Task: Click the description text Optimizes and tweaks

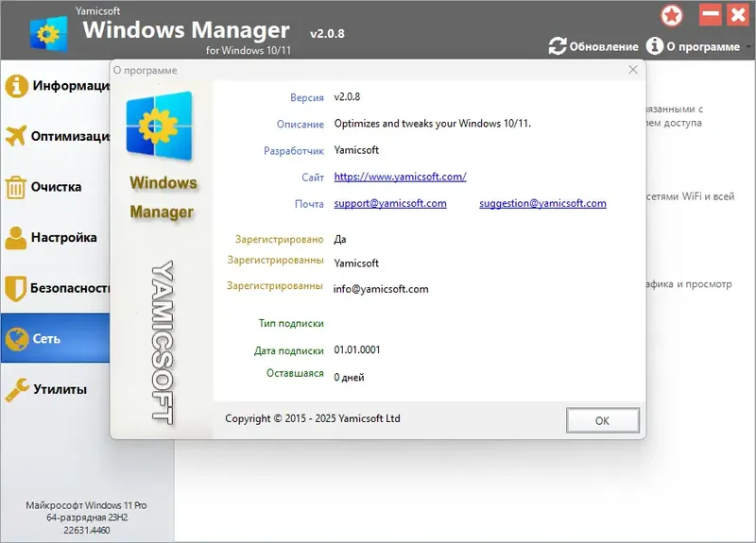Action: (x=433, y=124)
